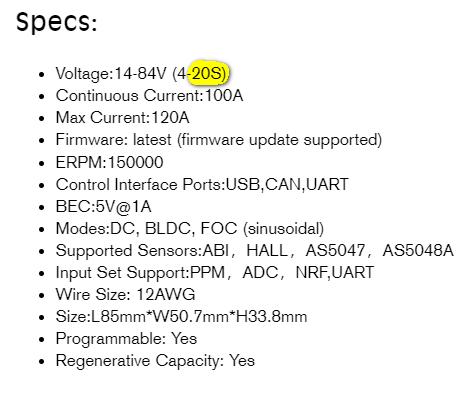Click the AS5047 sensor text
This screenshot has height=419, width=472.
(x=335, y=251)
